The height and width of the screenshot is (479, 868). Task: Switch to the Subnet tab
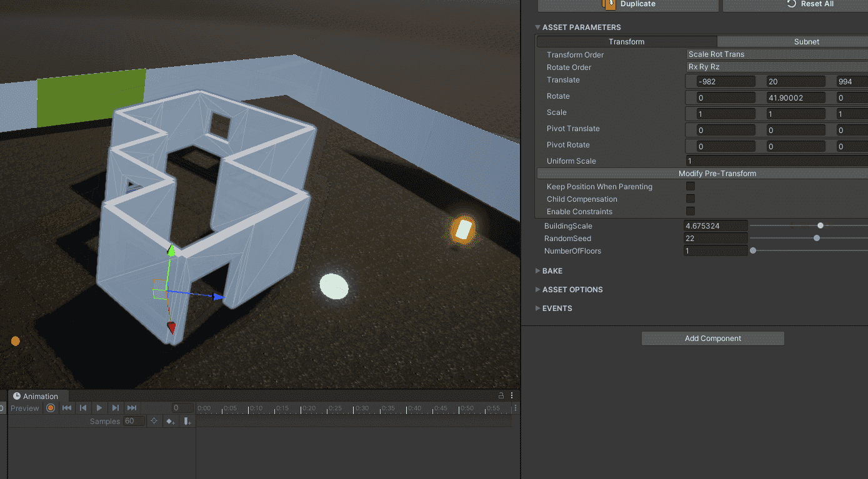click(x=806, y=41)
